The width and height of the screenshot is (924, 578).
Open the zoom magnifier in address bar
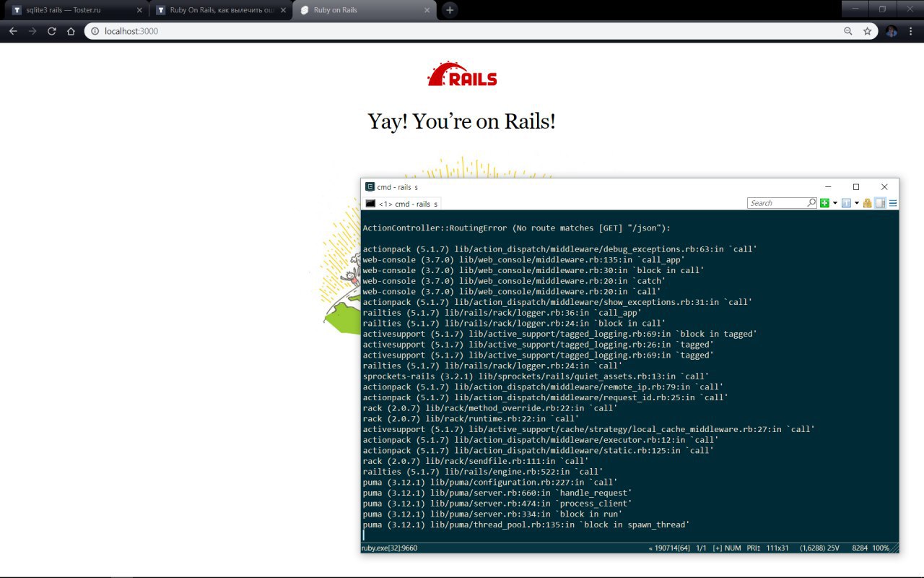[848, 31]
